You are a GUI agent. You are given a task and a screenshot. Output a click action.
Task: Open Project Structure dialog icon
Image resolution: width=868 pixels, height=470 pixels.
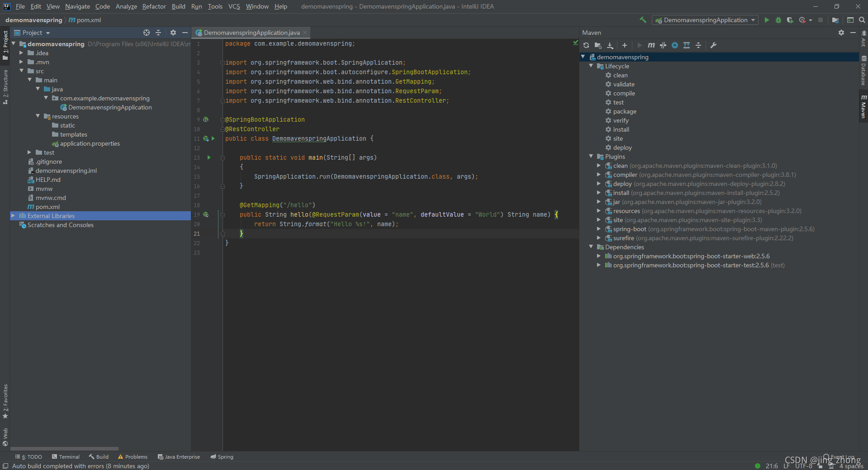pos(835,20)
